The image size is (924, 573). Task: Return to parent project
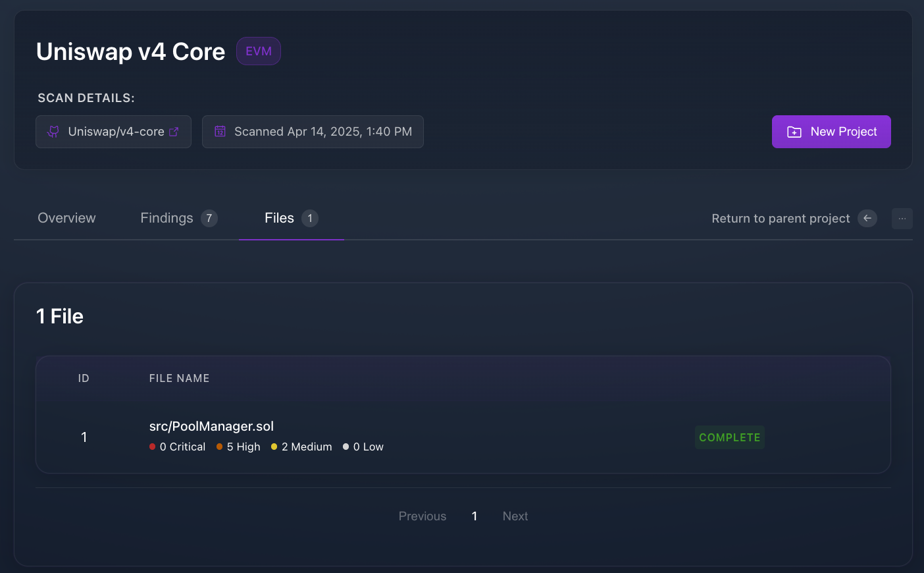pos(794,218)
